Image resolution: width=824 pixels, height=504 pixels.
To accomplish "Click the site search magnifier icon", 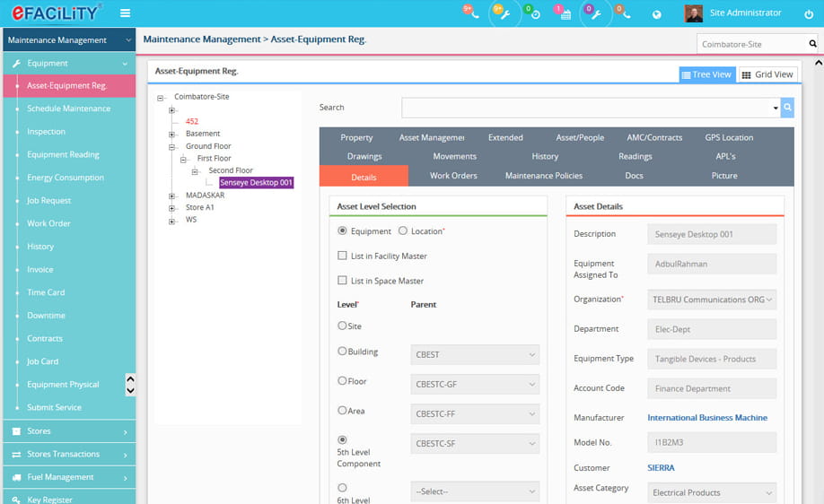I will (x=813, y=43).
